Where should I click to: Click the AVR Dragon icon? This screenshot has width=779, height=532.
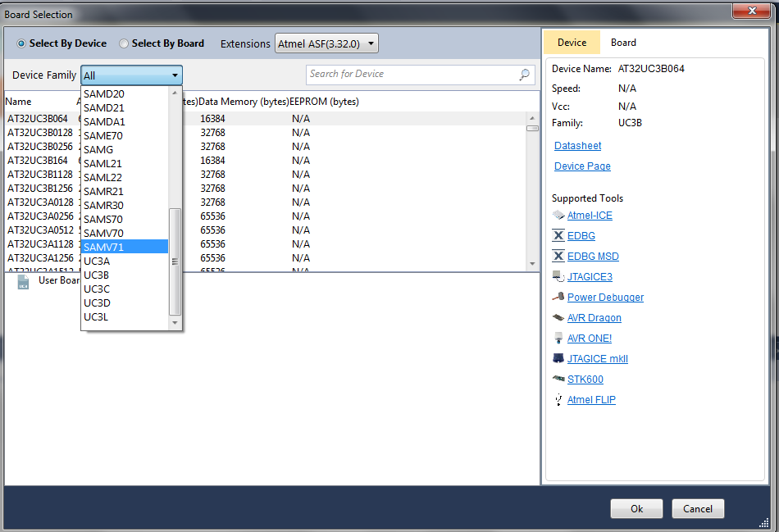coord(558,318)
